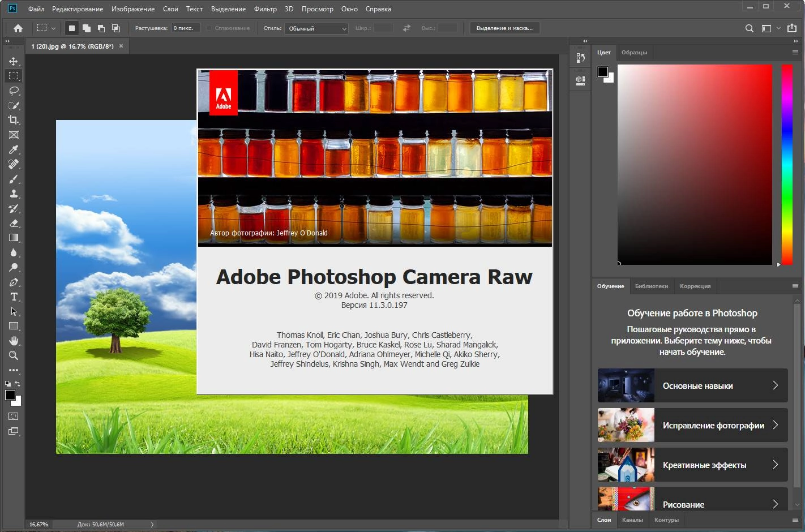Screen dimensions: 805x532
Task: Change the screen mode
Action: [x=14, y=431]
